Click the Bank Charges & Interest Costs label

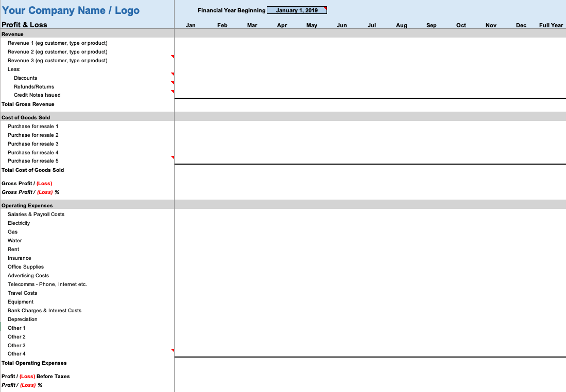[x=44, y=310]
